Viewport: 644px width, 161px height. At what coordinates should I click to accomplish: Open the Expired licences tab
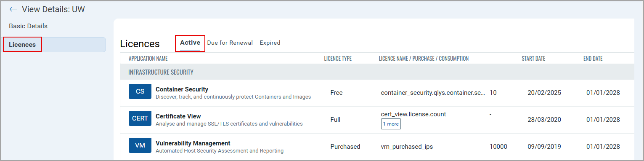270,43
